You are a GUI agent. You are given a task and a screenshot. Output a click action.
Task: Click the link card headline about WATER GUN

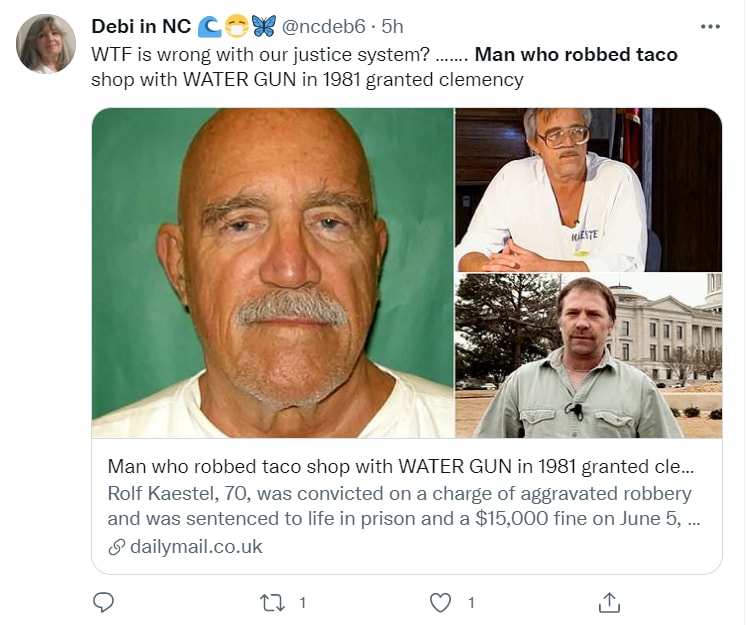click(400, 467)
